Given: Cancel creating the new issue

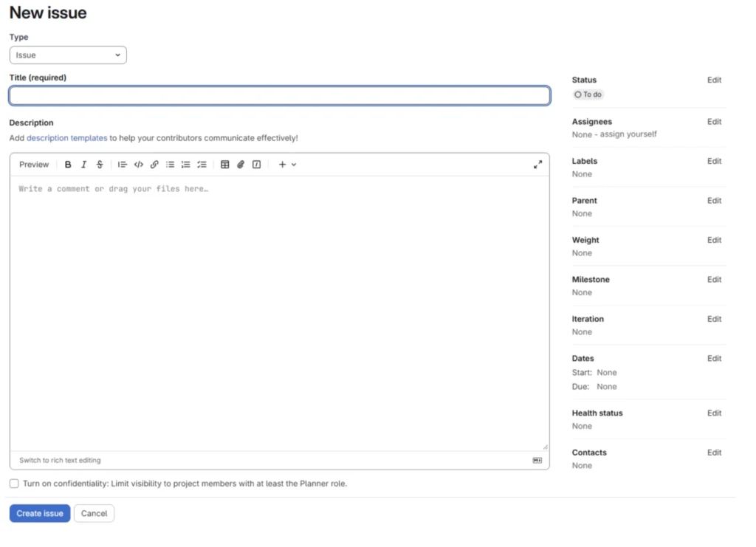Looking at the screenshot, I should pyautogui.click(x=94, y=513).
